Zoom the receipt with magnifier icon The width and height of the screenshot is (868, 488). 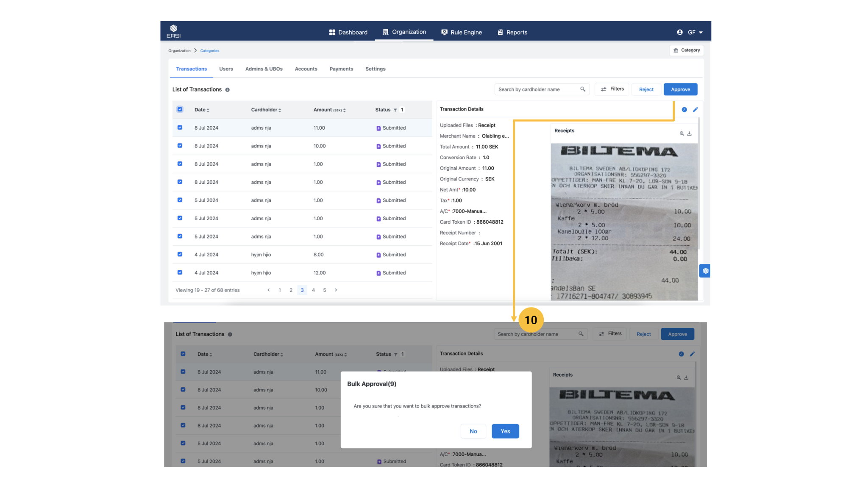click(x=682, y=133)
